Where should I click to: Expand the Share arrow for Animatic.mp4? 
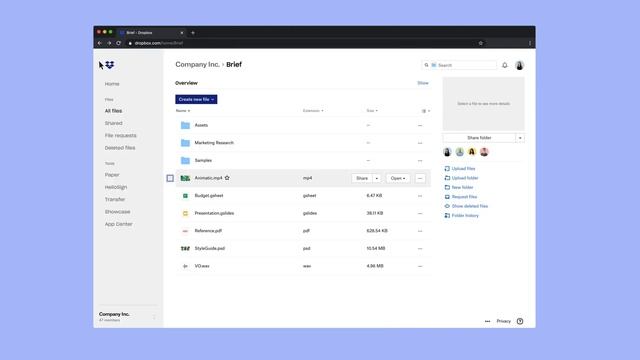[377, 178]
